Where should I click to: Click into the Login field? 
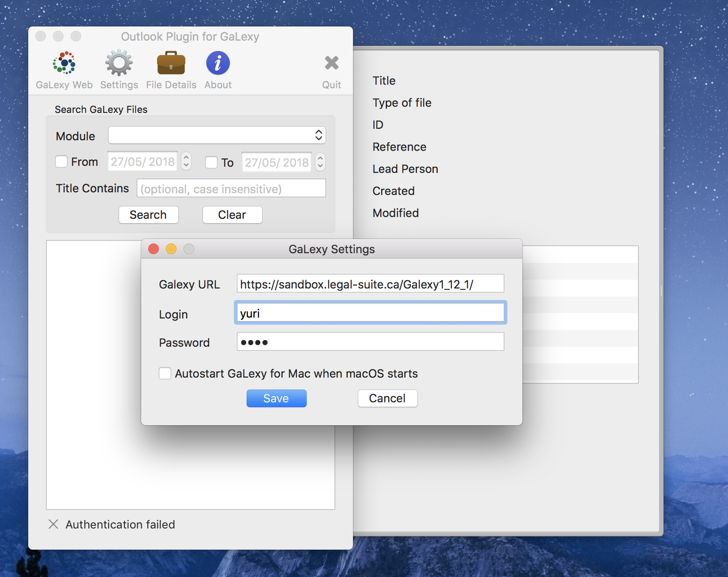[x=371, y=313]
